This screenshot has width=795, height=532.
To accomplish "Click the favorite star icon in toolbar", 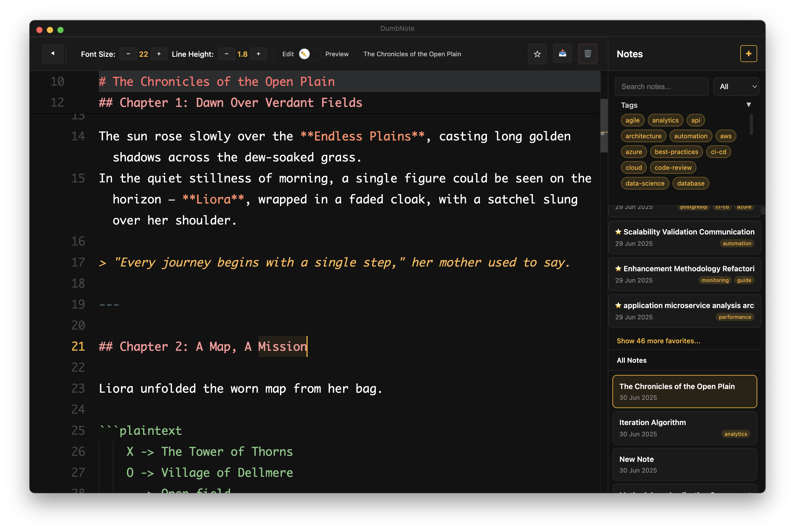I will pyautogui.click(x=537, y=54).
